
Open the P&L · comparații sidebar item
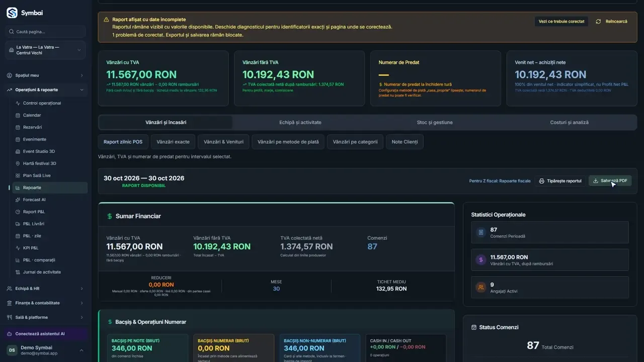tap(48, 260)
